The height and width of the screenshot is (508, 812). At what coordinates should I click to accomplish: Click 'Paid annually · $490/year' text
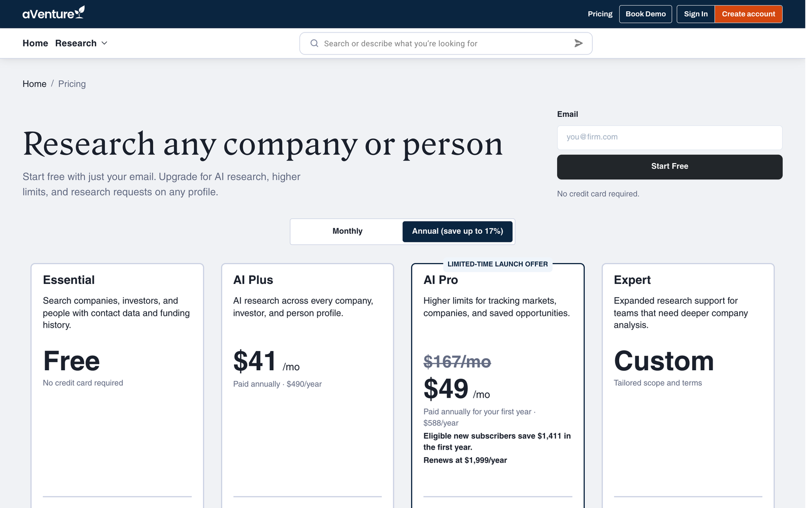[x=277, y=384]
